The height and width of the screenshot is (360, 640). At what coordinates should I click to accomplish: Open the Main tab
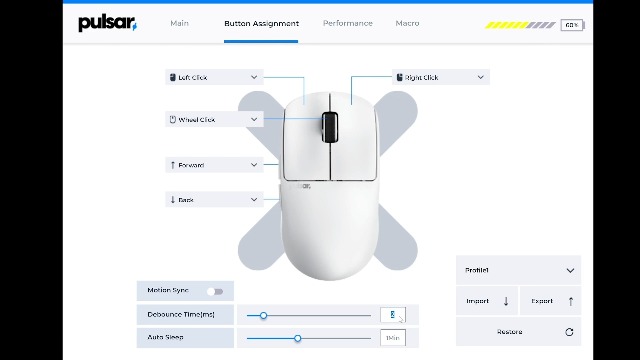pyautogui.click(x=180, y=23)
